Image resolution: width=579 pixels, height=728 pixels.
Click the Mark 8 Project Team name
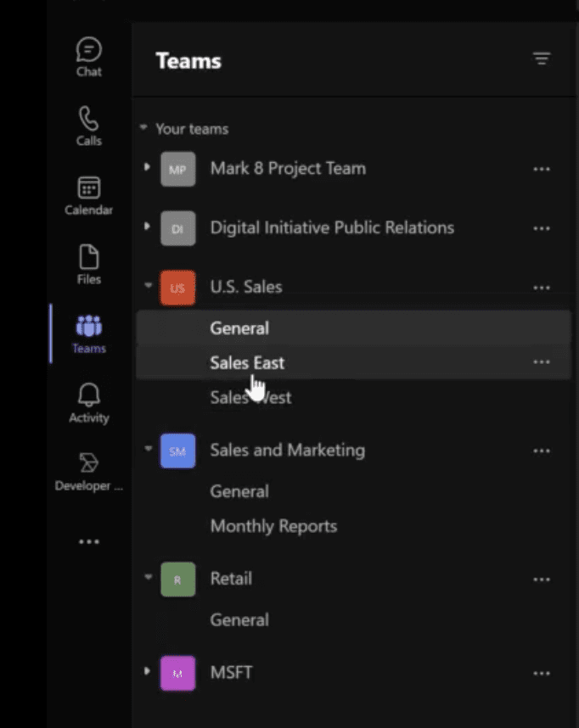click(x=288, y=169)
